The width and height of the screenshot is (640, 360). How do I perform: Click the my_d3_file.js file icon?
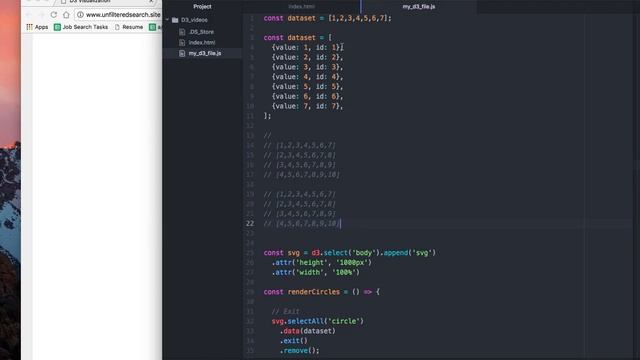pos(182,53)
